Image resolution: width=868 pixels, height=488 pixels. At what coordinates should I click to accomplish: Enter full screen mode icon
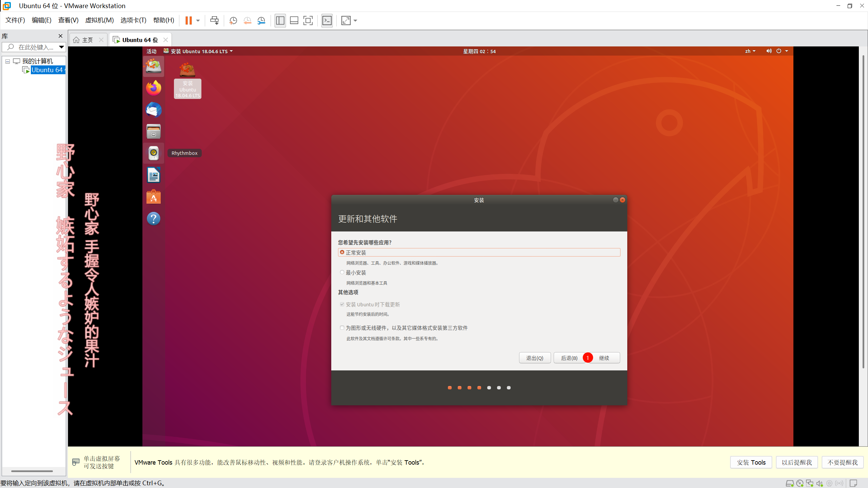click(x=308, y=21)
